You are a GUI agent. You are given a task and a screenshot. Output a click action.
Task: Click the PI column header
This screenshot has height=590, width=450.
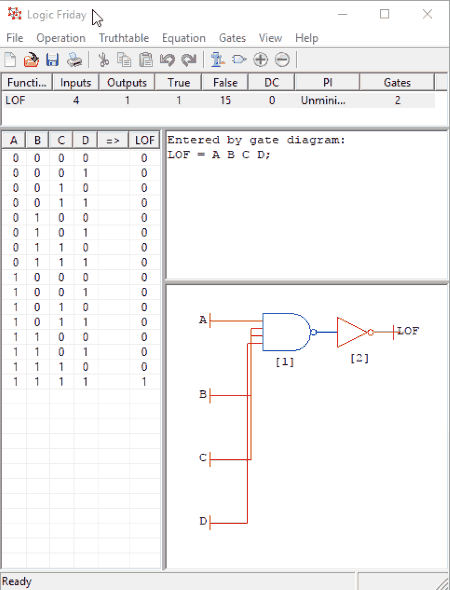click(x=327, y=82)
